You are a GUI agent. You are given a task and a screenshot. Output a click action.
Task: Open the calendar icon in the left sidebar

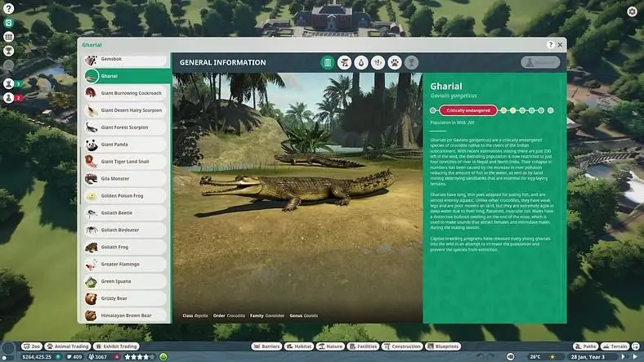8,37
